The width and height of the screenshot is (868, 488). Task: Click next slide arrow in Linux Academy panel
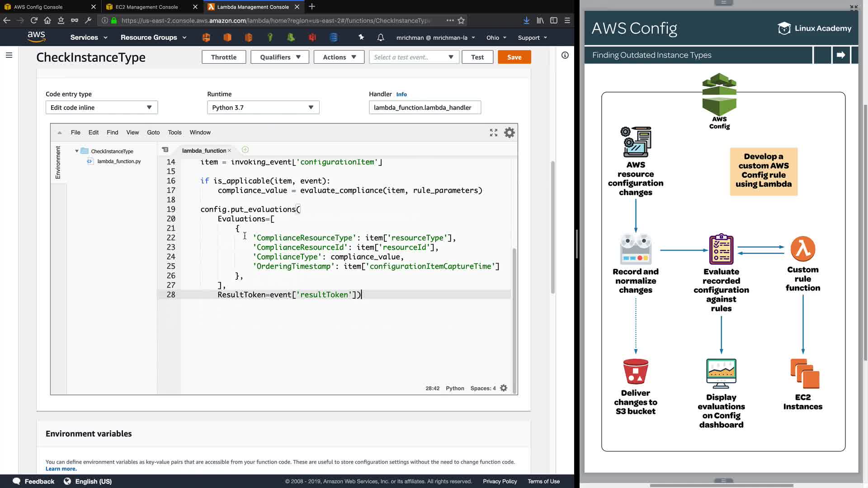pyautogui.click(x=841, y=55)
